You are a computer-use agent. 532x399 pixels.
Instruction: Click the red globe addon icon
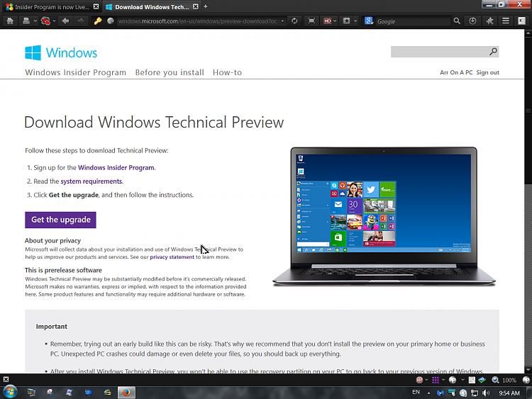[x=45, y=21]
